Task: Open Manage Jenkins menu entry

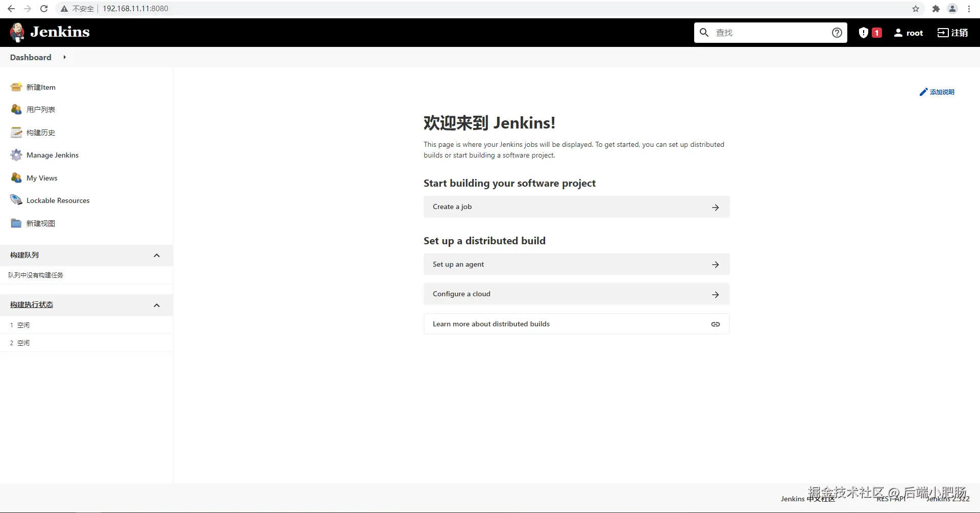Action: pyautogui.click(x=53, y=155)
